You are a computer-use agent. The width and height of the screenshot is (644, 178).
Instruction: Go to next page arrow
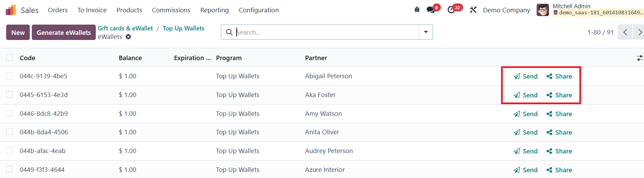[x=639, y=32]
